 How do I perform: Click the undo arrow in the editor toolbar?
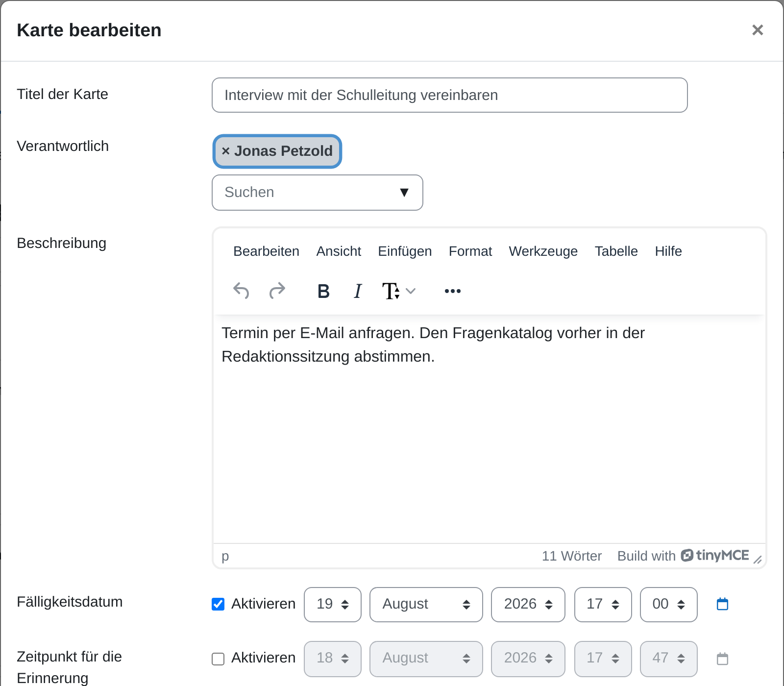click(241, 291)
